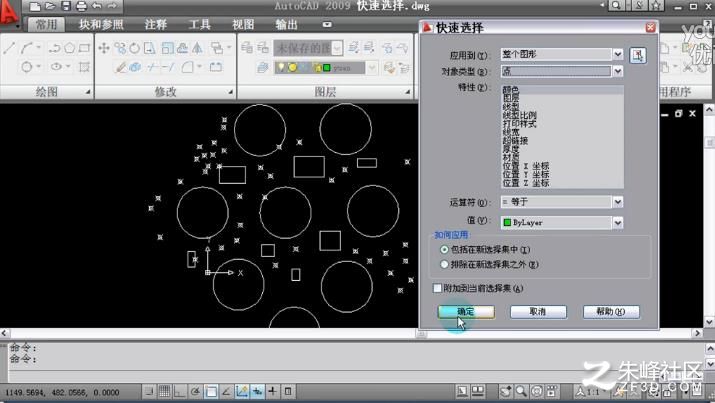Click the favorites star icon in title bar
This screenshot has width=715, height=403.
656,5
